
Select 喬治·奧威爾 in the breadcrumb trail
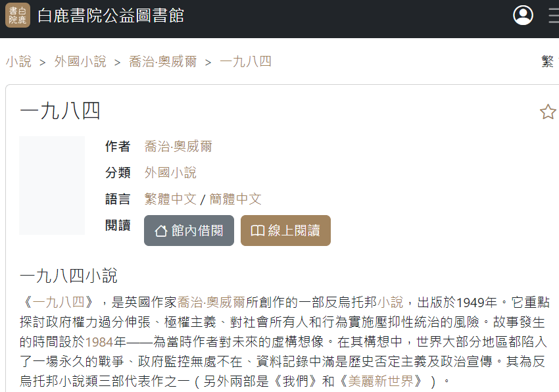pos(162,62)
